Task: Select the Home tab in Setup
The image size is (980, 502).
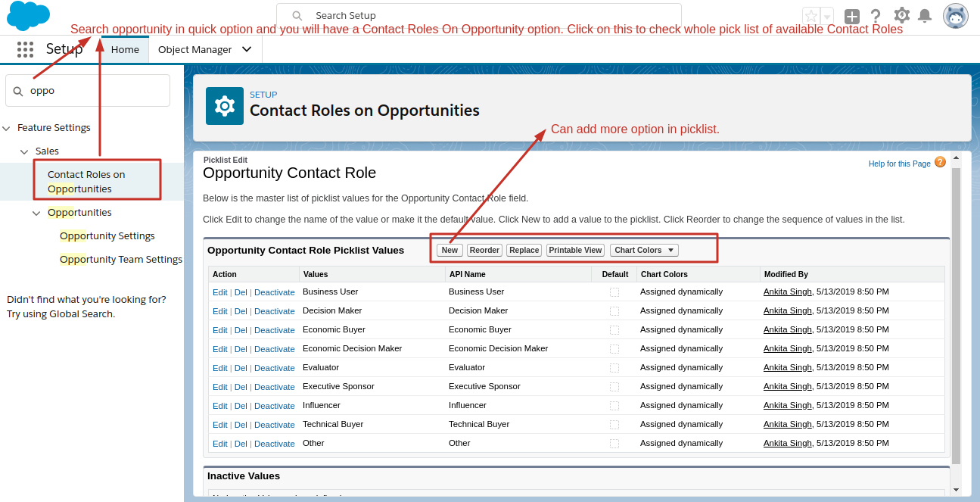Action: [x=124, y=48]
